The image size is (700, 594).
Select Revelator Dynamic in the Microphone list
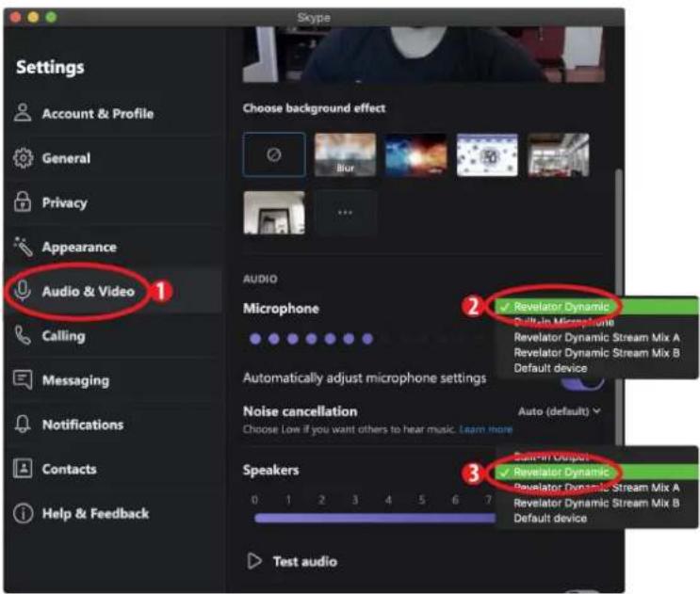click(x=597, y=307)
